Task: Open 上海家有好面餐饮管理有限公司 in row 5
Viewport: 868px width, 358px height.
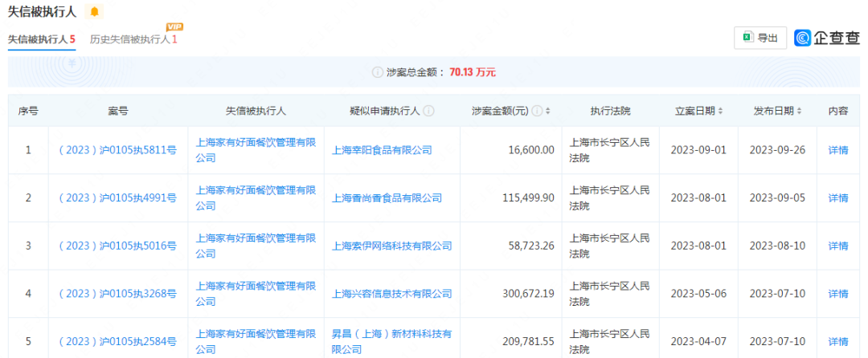Action: [x=256, y=342]
